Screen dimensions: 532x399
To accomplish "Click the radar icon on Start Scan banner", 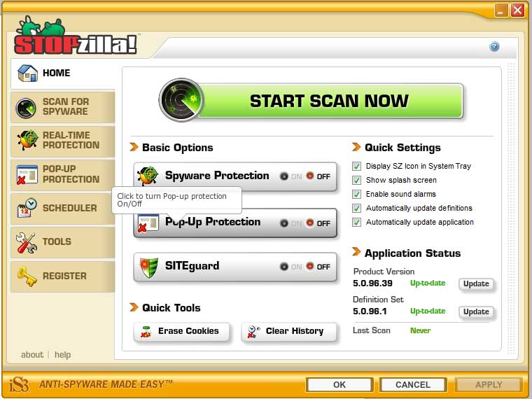I will coord(181,100).
